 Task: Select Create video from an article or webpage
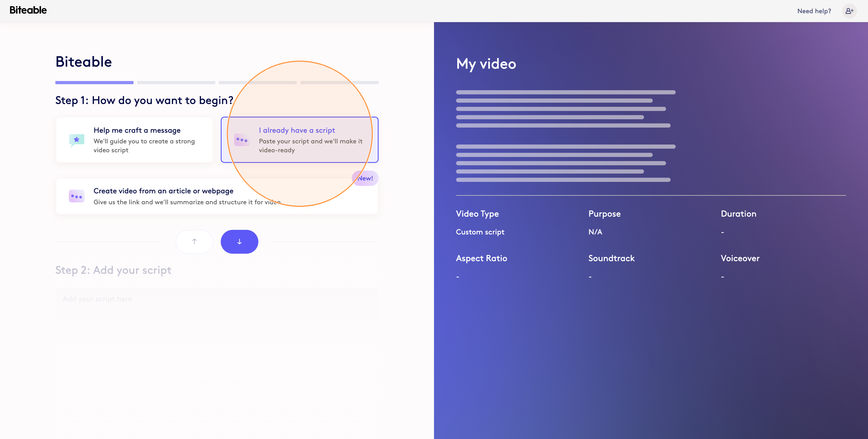217,196
